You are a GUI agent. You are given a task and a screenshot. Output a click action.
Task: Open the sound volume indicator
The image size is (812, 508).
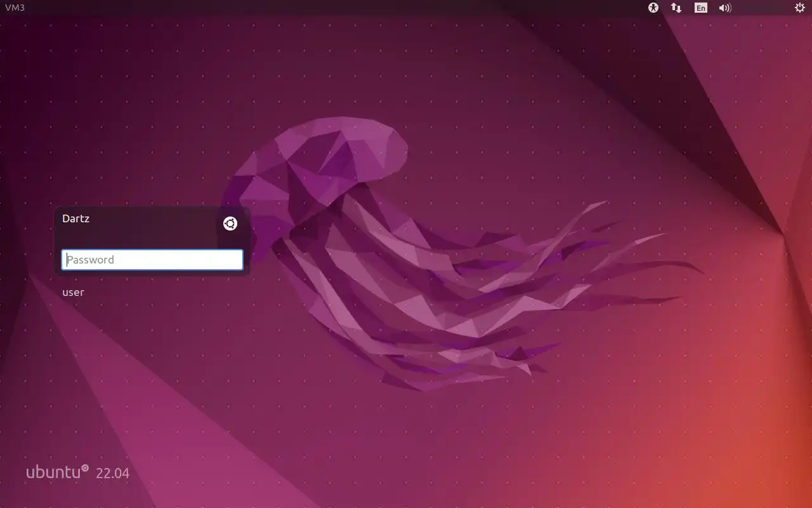[725, 8]
